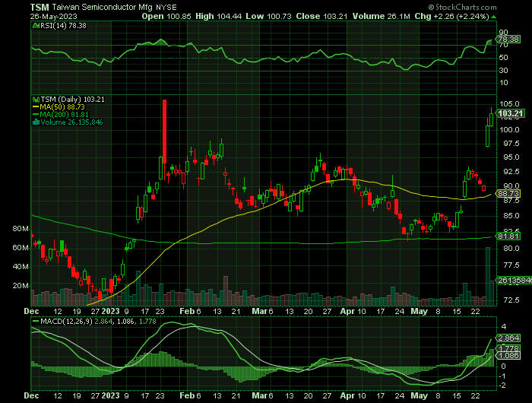Click the green up-arrow change indicator
532x403 pixels.
coord(494,17)
